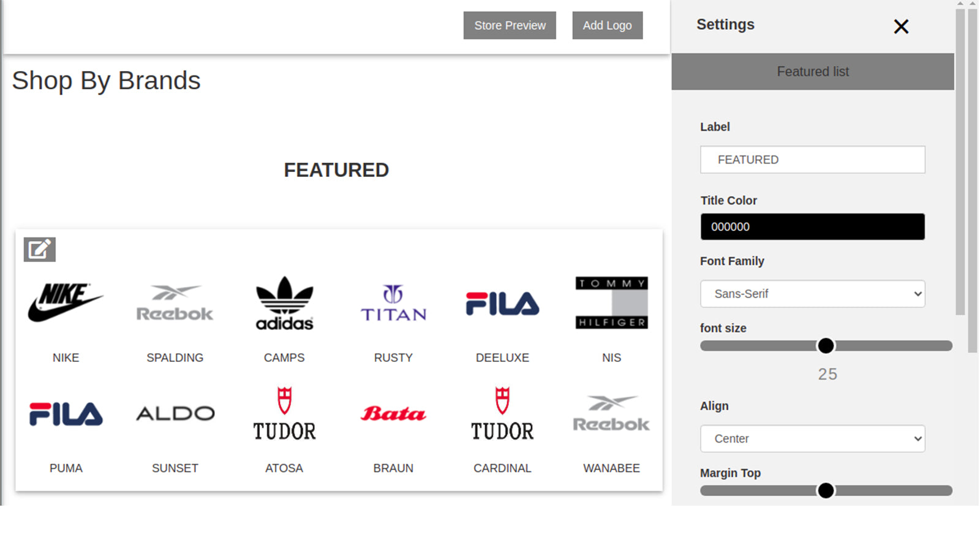
Task: Switch to the Featured list tab
Action: (x=812, y=71)
